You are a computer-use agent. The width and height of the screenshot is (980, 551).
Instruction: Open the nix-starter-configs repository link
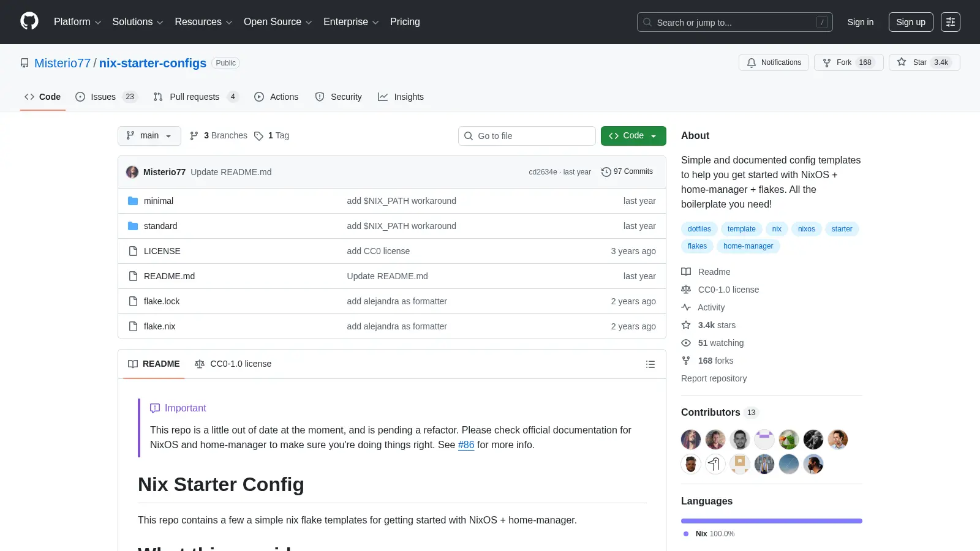tap(153, 63)
